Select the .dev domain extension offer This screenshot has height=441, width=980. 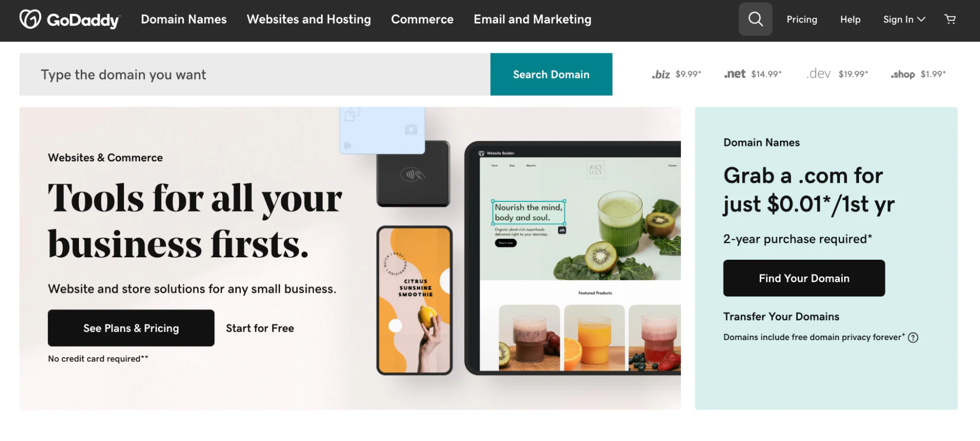[837, 74]
